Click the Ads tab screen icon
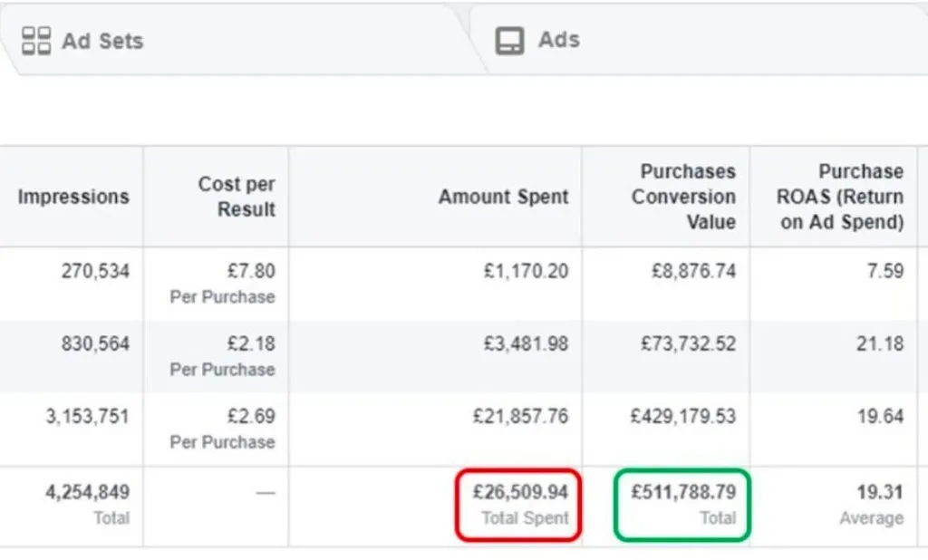Viewport: 928px width, 560px height. pos(509,41)
